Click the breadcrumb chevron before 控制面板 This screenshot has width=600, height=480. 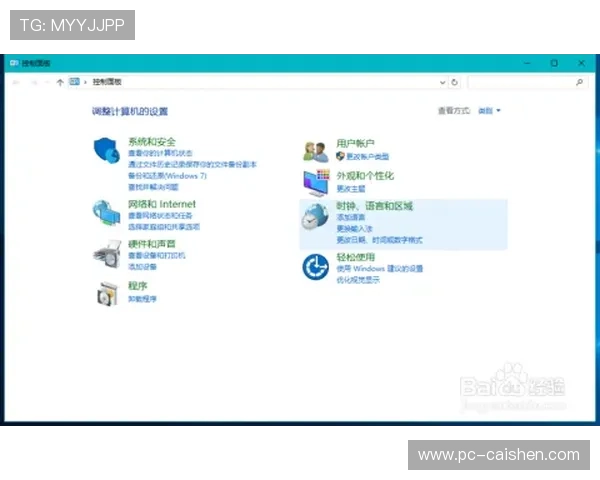[85, 82]
